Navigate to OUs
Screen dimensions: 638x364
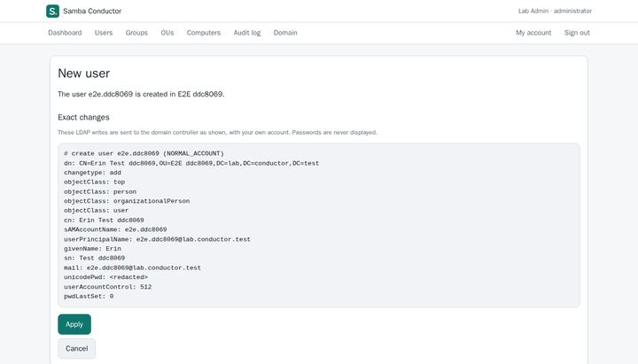(x=167, y=33)
